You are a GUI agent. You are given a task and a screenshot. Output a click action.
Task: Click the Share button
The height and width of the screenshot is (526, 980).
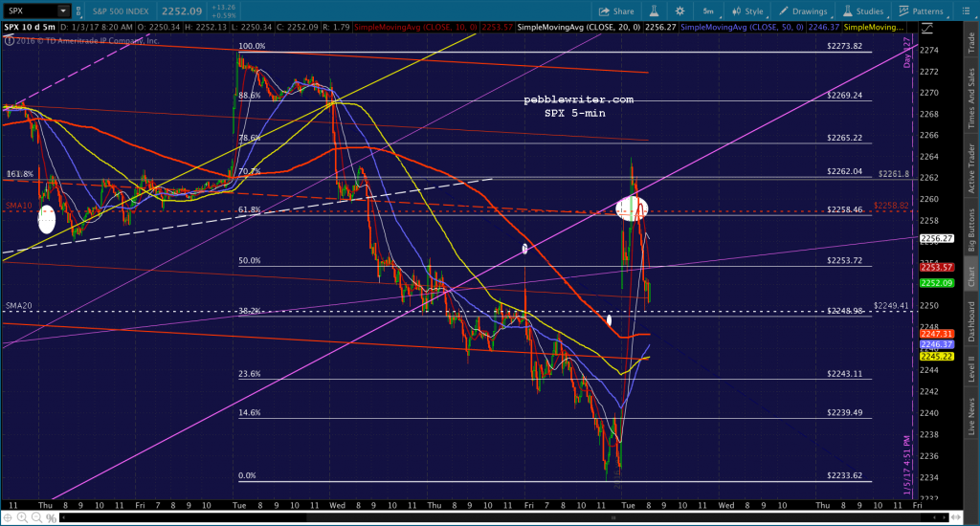[x=616, y=11]
